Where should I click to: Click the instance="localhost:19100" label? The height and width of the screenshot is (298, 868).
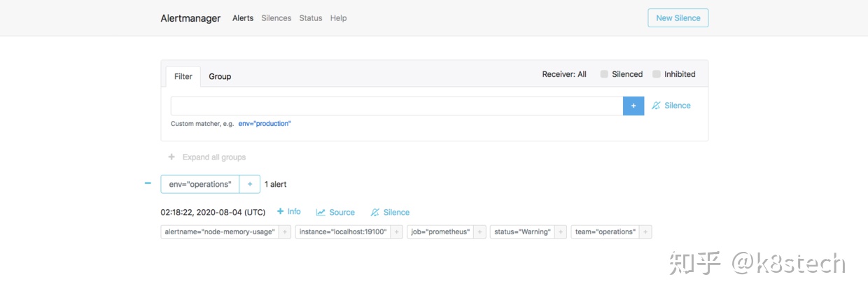point(342,232)
